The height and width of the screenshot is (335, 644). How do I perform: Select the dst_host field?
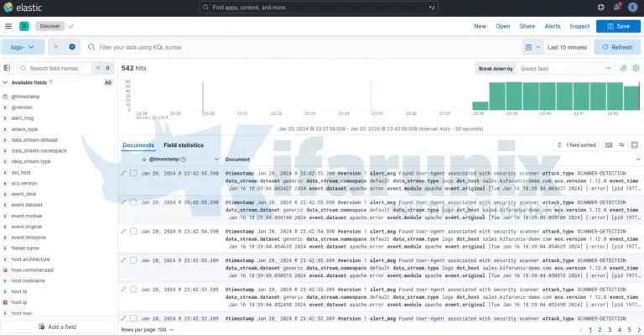[21, 173]
